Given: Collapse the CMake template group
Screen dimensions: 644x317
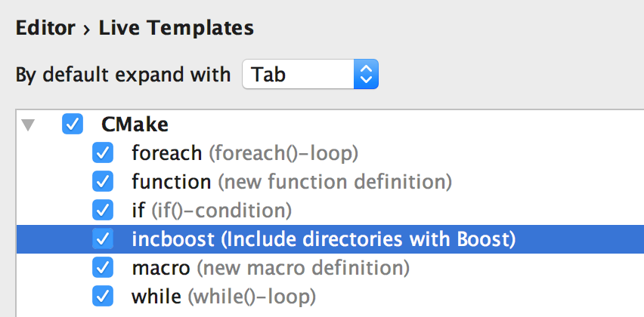Looking at the screenshot, I should coord(29,125).
